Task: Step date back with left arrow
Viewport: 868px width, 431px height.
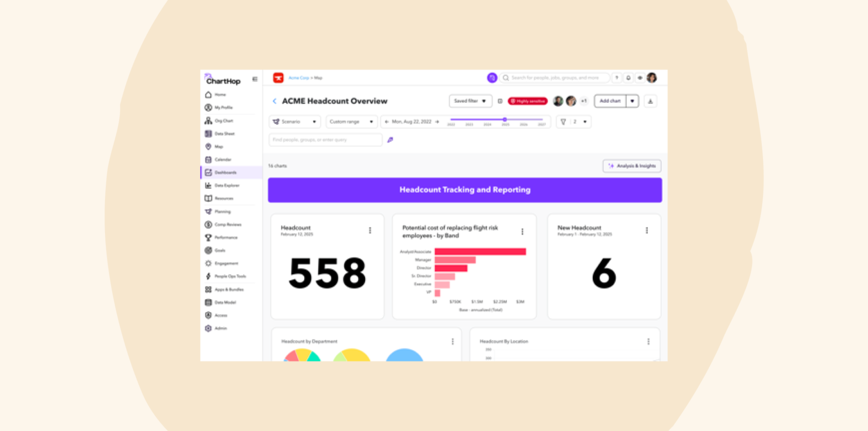Action: tap(387, 121)
